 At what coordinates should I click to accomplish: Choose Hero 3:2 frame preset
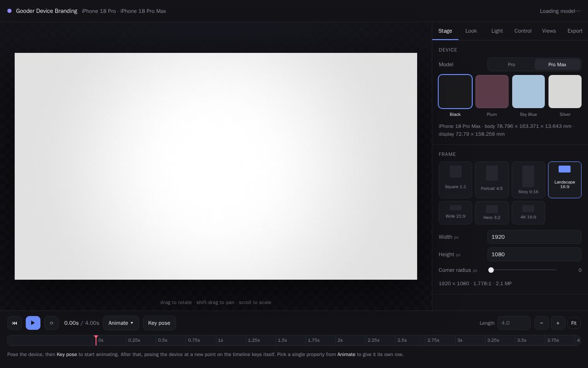coord(492,213)
